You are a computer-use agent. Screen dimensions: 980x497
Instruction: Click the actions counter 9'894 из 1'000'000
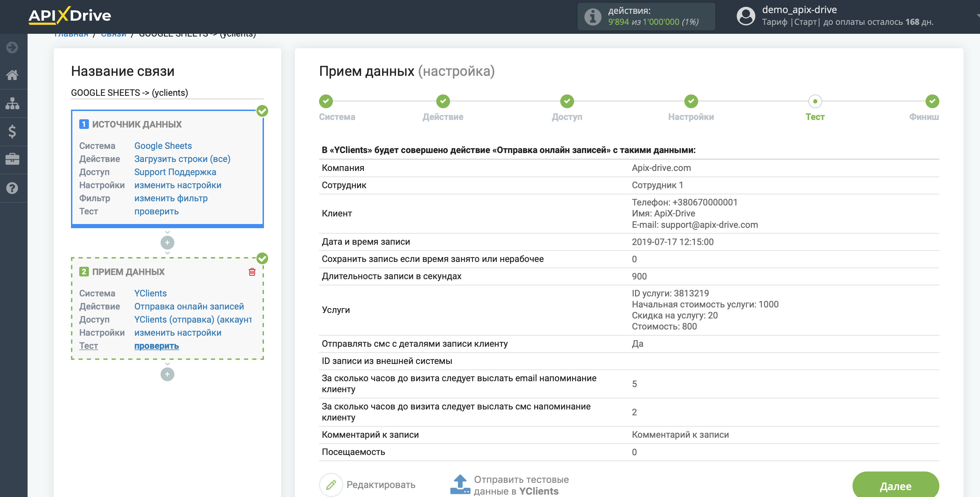[x=653, y=22]
